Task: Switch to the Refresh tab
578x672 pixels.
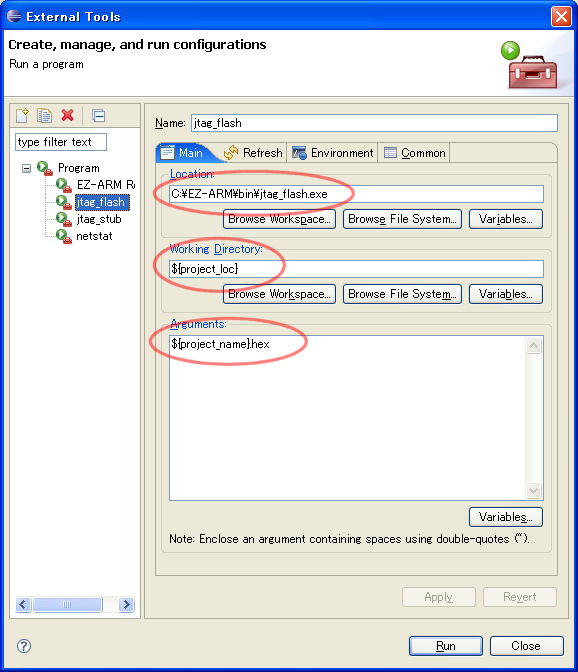Action: click(253, 153)
